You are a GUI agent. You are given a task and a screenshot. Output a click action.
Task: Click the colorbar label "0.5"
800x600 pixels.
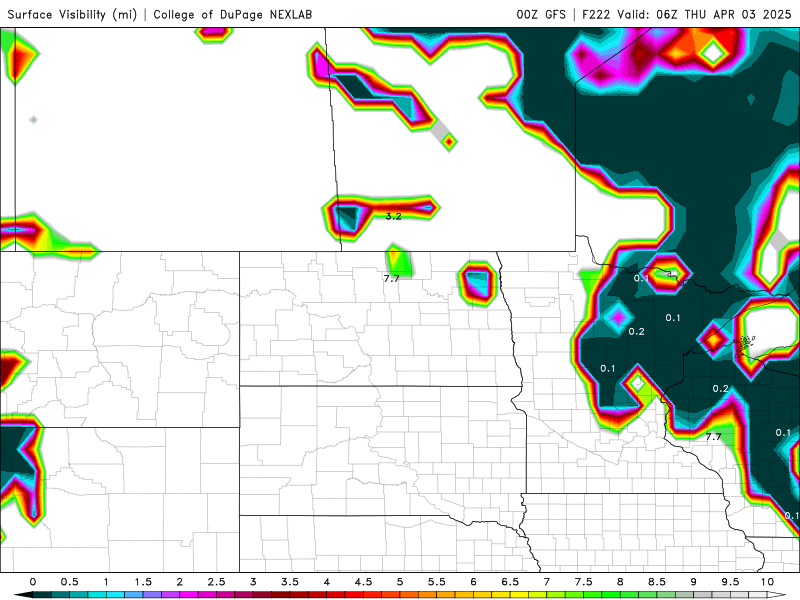click(x=69, y=582)
